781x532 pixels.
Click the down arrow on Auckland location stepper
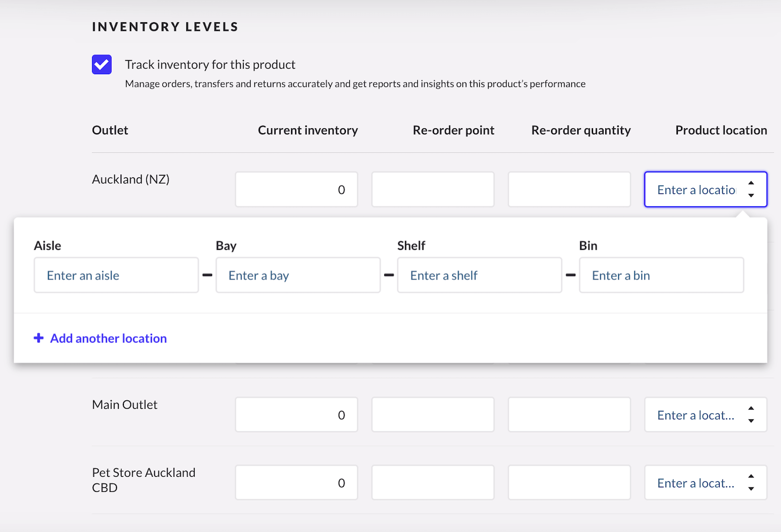point(751,196)
